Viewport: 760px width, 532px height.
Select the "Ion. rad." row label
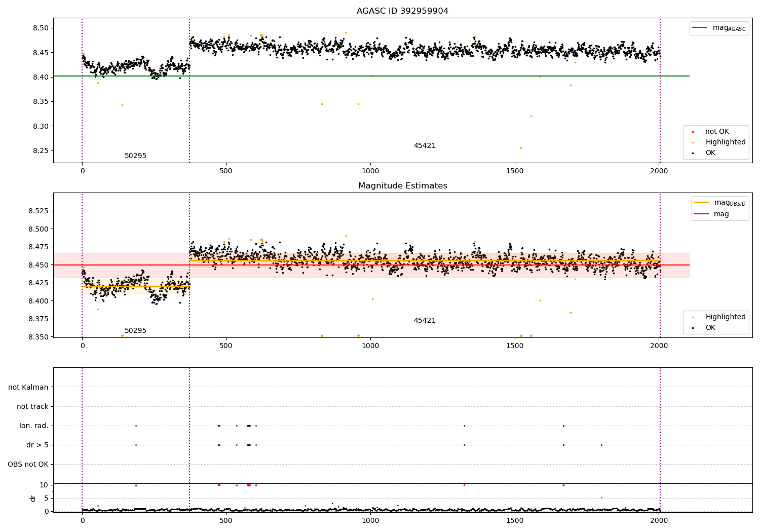click(34, 426)
